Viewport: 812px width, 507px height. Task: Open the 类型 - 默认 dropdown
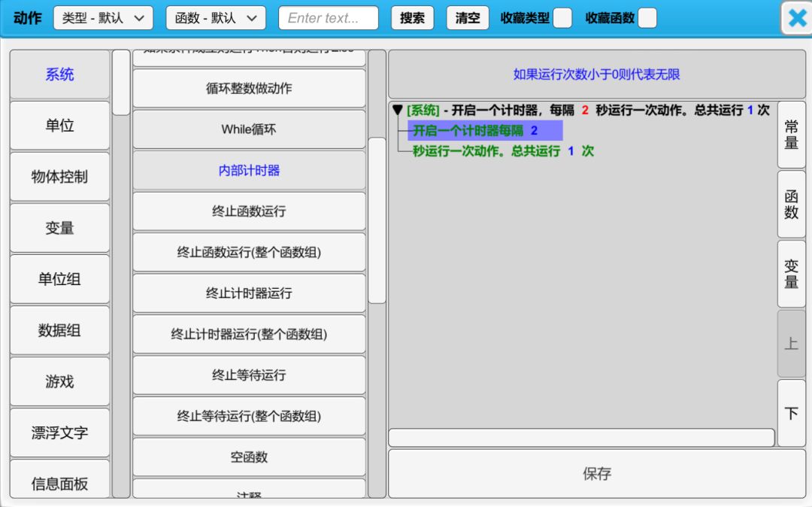(x=103, y=18)
